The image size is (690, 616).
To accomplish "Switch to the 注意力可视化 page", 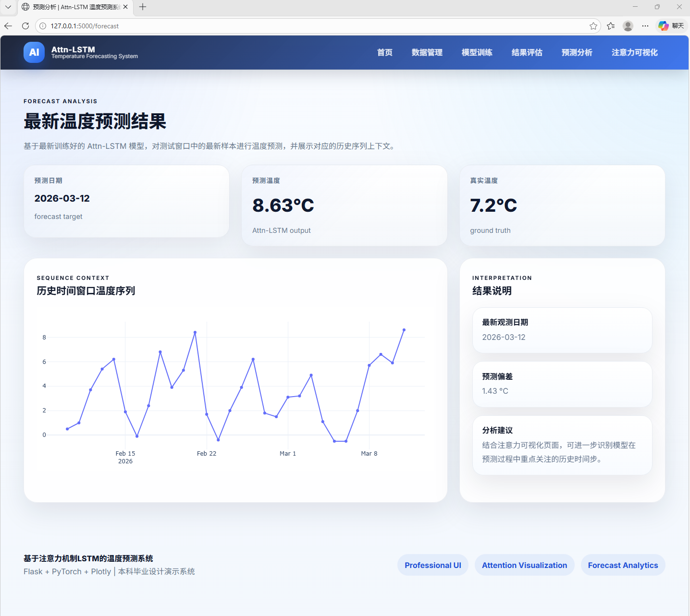I will 634,52.
